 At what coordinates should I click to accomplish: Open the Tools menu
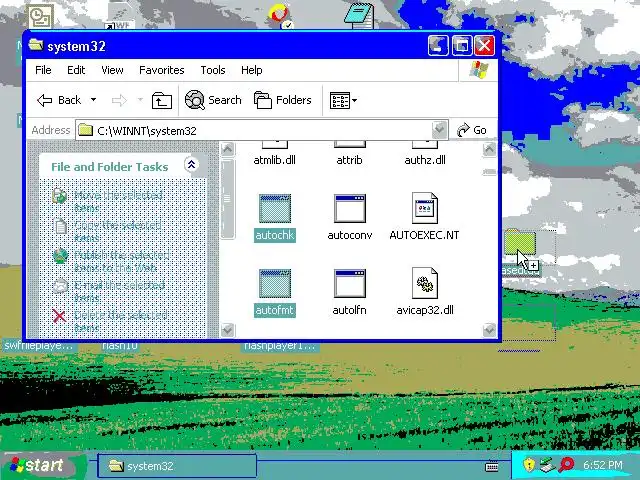coord(213,70)
